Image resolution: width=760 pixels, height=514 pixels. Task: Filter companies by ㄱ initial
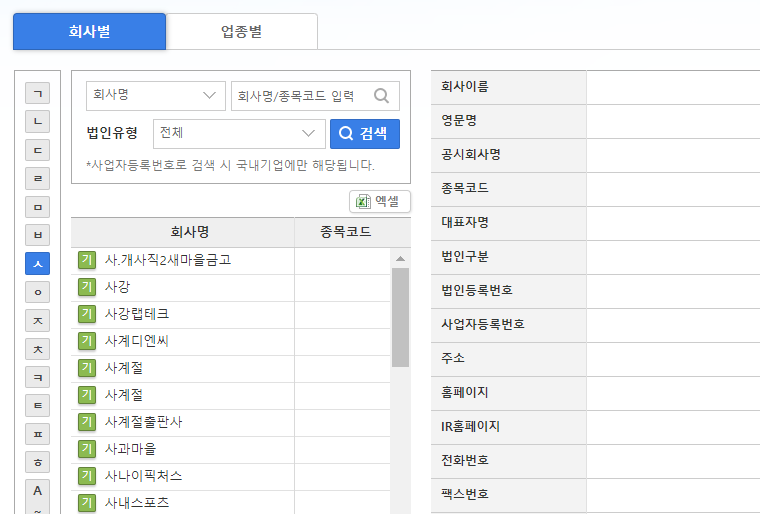click(x=37, y=93)
